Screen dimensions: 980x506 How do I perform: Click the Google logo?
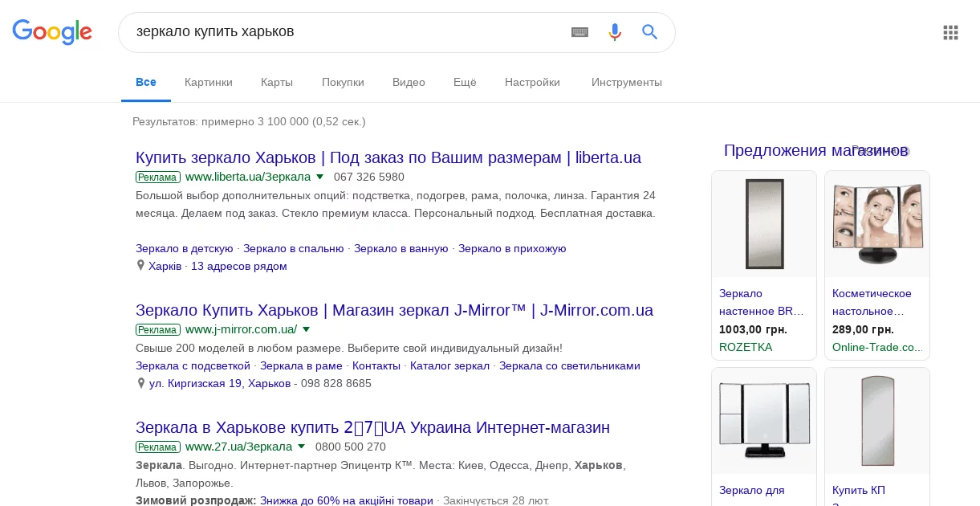pos(52,32)
